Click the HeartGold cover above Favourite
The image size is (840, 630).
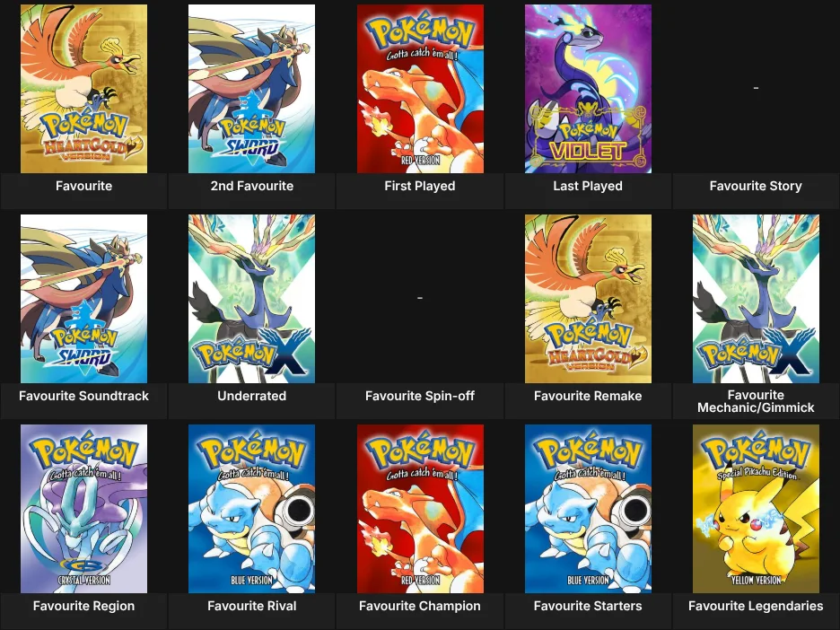pyautogui.click(x=83, y=89)
